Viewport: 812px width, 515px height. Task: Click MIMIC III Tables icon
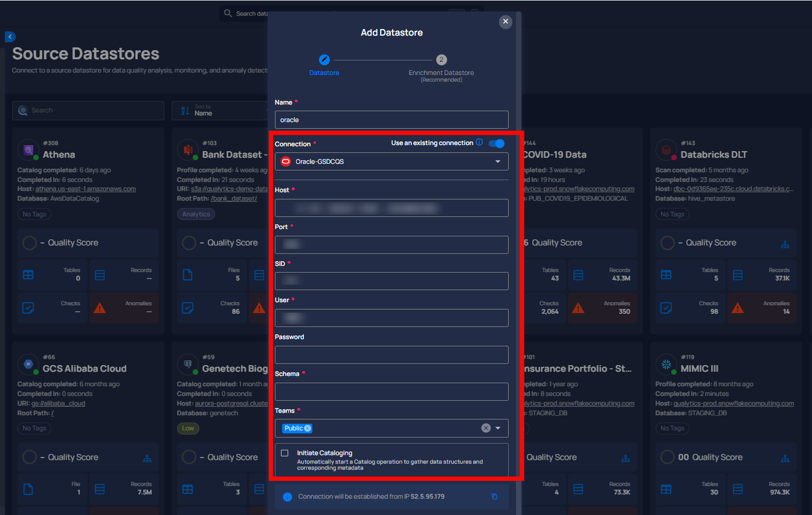click(x=666, y=488)
